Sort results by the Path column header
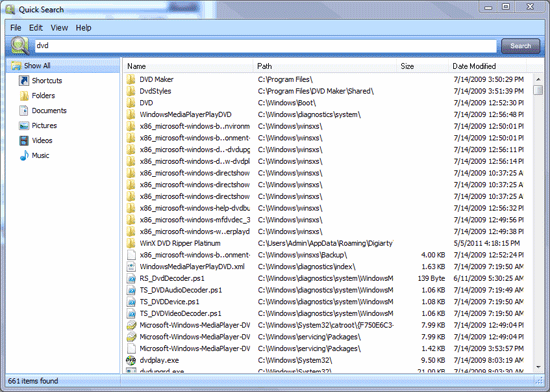This screenshot has height=392, width=550. 324,66
